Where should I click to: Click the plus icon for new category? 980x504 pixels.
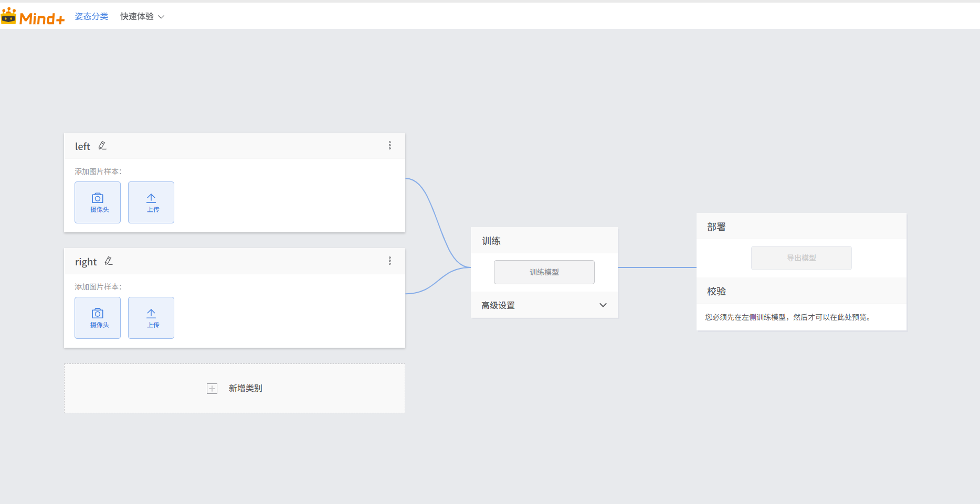coord(212,389)
